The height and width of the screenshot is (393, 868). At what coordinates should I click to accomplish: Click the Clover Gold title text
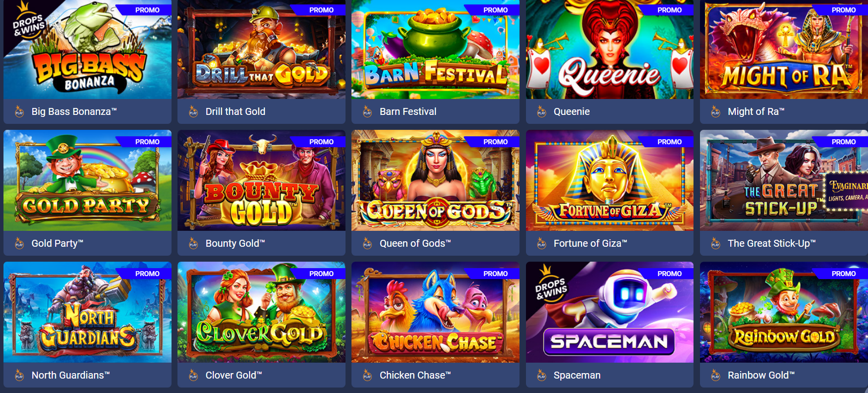pos(234,375)
